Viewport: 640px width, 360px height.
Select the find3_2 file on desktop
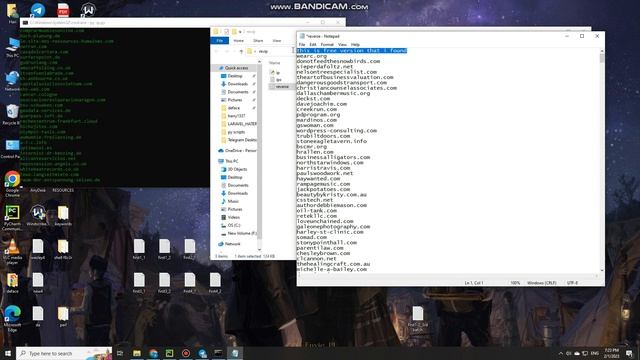pos(164,283)
